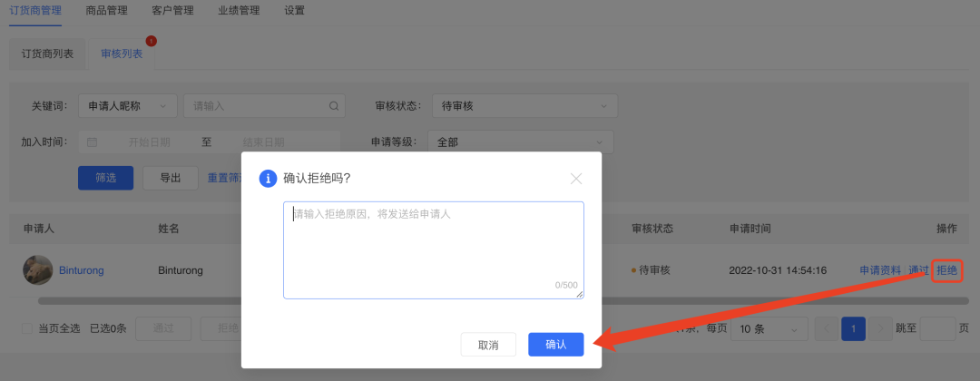Click the Binturong applicant name link
980x381 pixels.
click(x=82, y=270)
